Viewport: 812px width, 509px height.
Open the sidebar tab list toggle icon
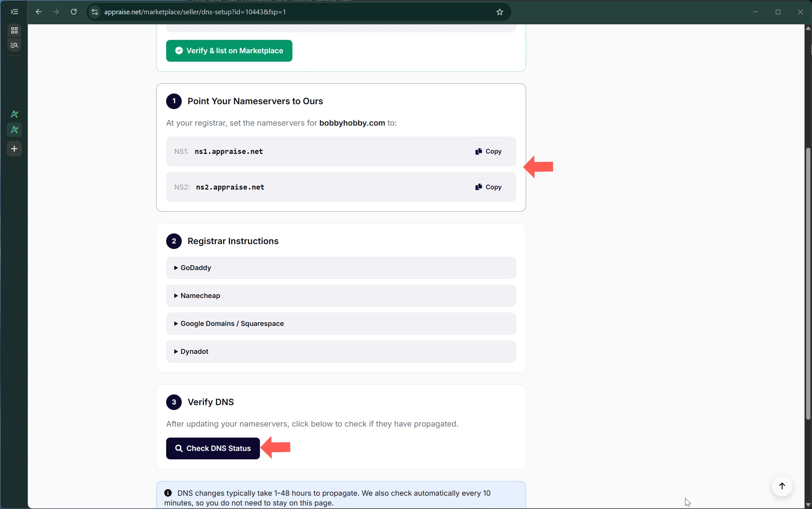pos(14,12)
